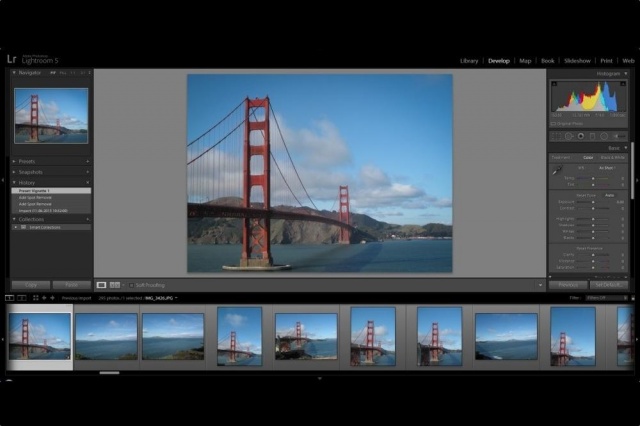
Task: Add a new snapshot with plus icon
Action: 87,172
